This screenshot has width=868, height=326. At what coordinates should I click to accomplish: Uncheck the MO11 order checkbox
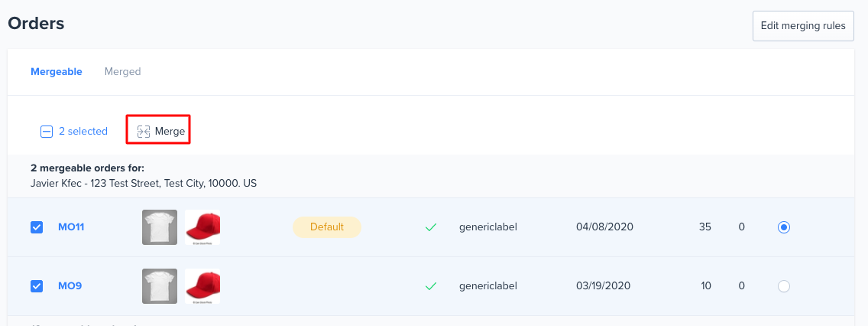click(37, 227)
